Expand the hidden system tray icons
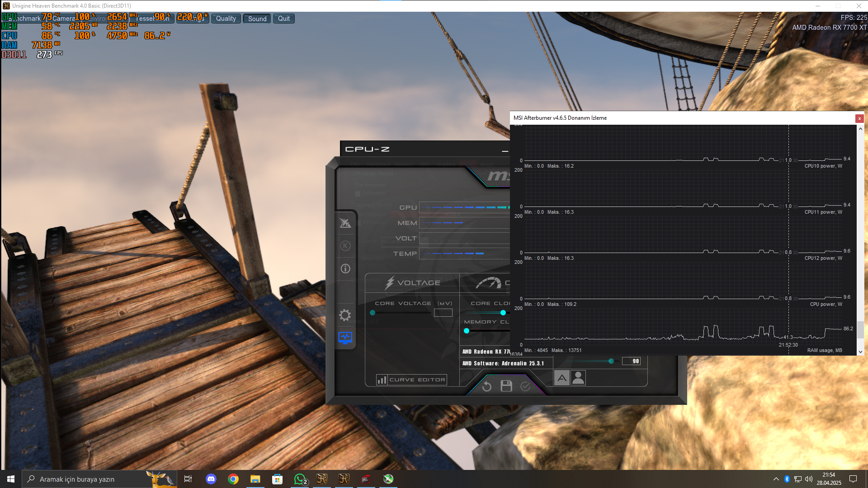This screenshot has height=488, width=868. coord(776,479)
